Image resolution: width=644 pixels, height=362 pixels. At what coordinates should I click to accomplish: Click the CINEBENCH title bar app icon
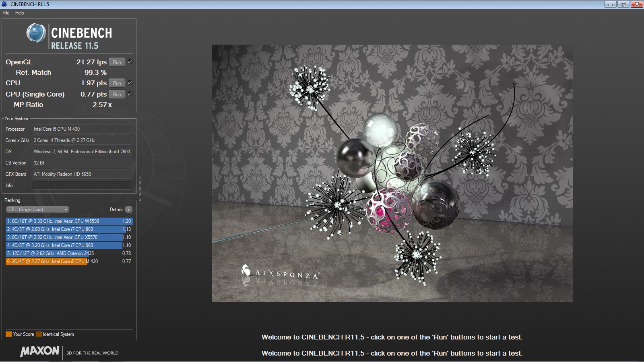pyautogui.click(x=4, y=4)
